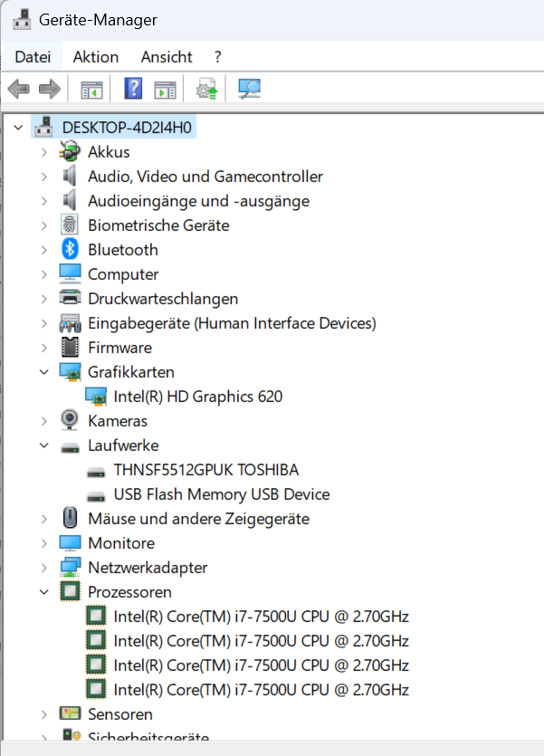Expand the Akkus category
The height and width of the screenshot is (756, 544).
[44, 152]
